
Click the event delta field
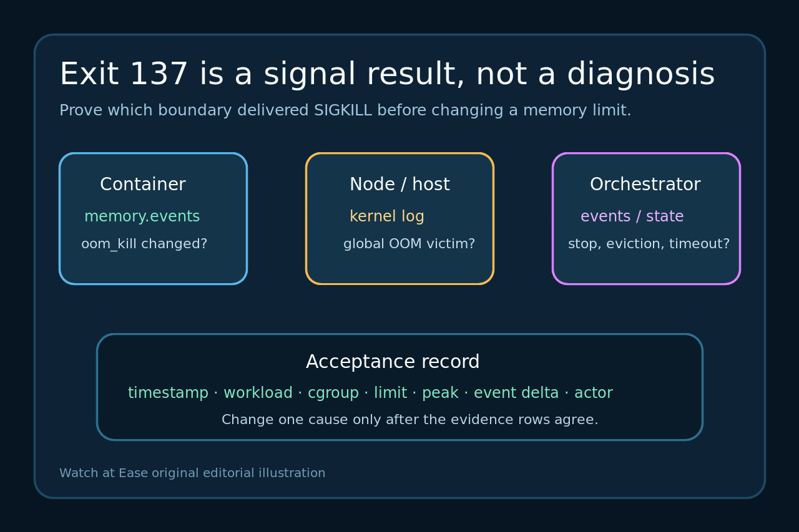[516, 393]
